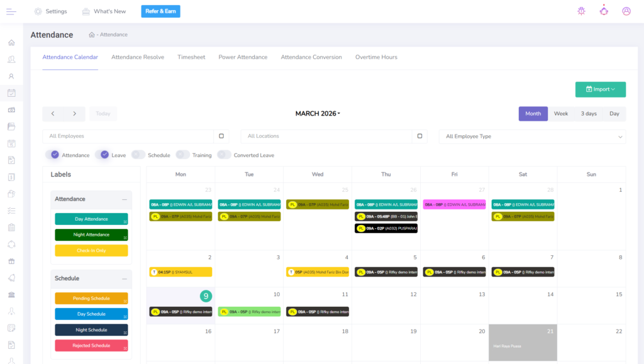The image size is (644, 364).
Task: Open the MARCH 2026 month picker
Action: point(318,114)
